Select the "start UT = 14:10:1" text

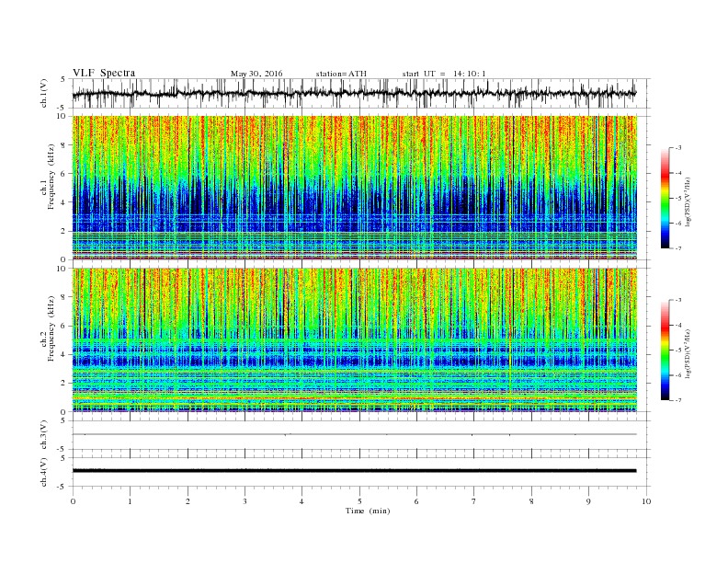pyautogui.click(x=444, y=74)
